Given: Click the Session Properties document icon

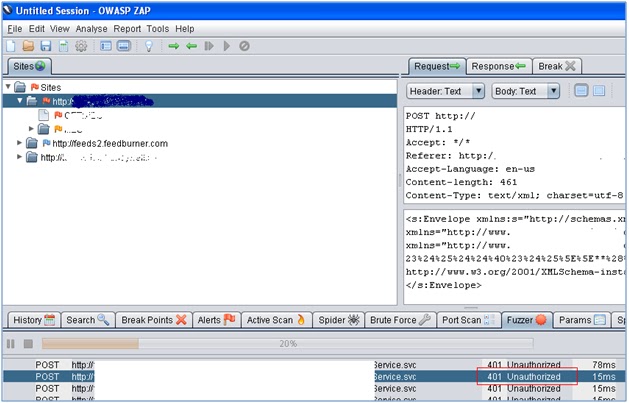Looking at the screenshot, I should click(x=63, y=46).
